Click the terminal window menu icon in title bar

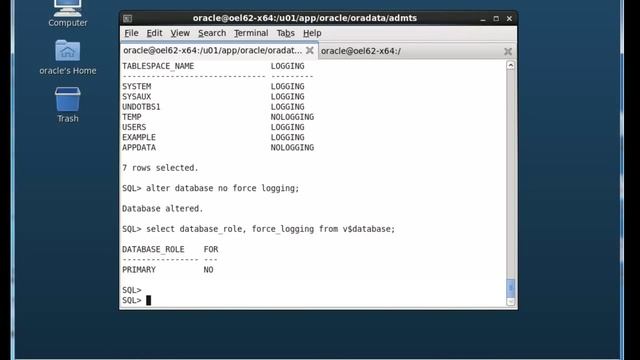(127, 18)
